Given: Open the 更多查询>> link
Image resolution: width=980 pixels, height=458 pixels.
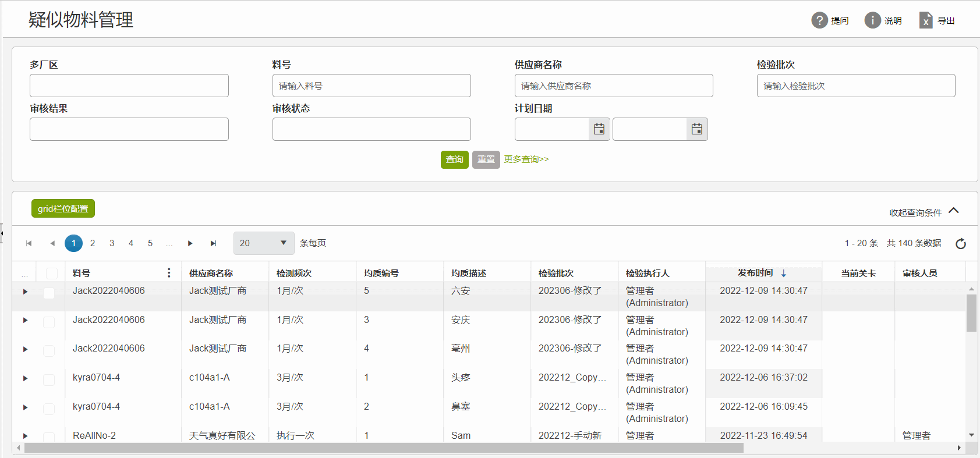Looking at the screenshot, I should 526,159.
